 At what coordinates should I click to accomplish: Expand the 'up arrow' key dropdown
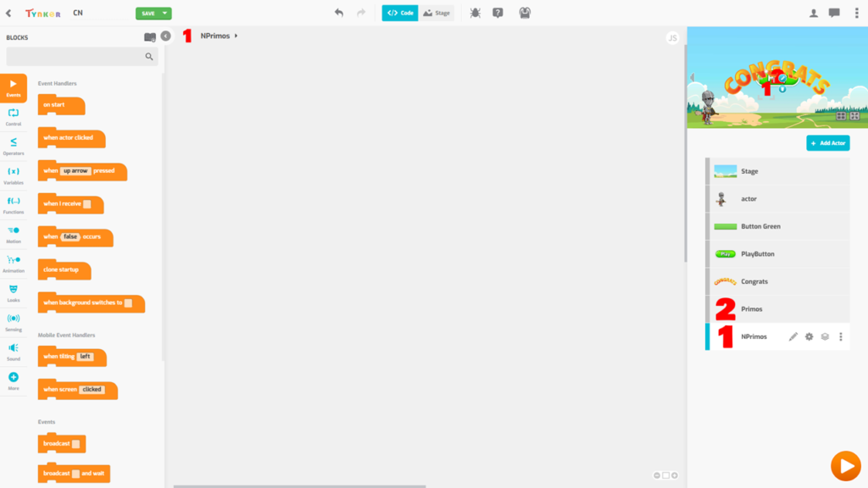(x=76, y=171)
